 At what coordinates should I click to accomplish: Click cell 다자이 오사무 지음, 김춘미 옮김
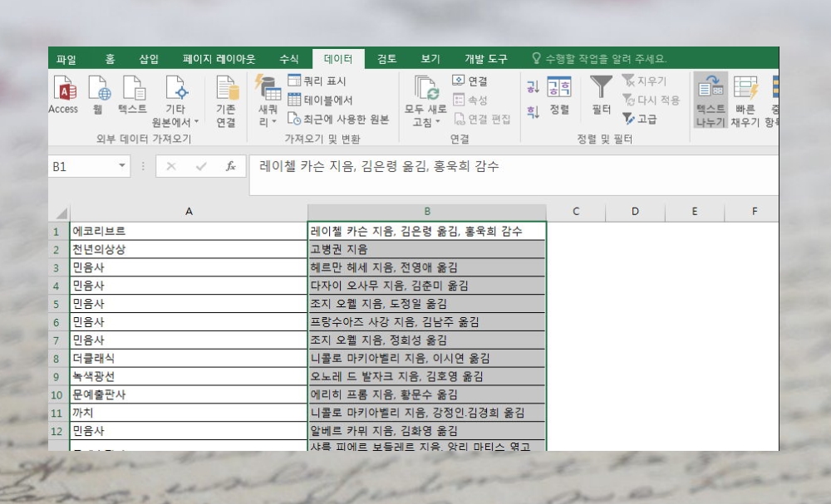427,286
